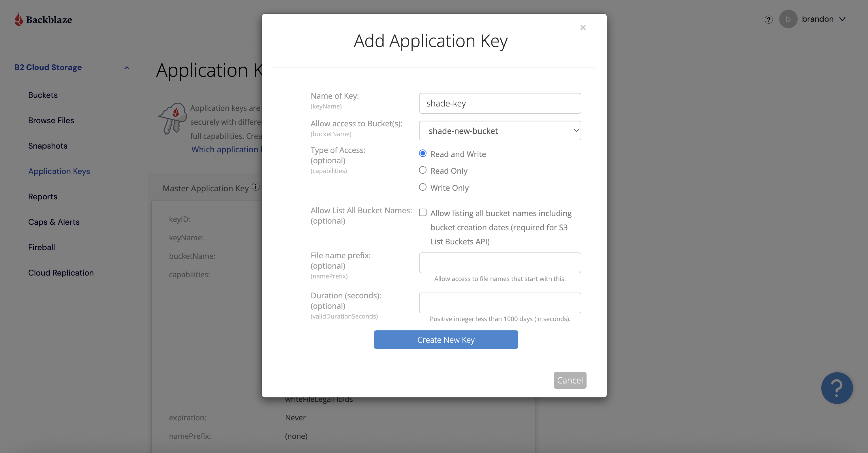Select the Read Only access option
The width and height of the screenshot is (868, 453).
422,171
